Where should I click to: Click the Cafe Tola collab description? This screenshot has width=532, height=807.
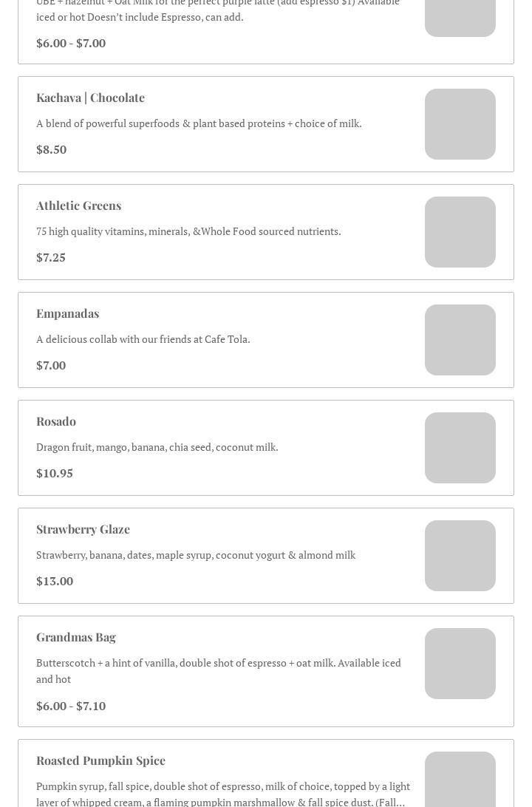pos(143,340)
